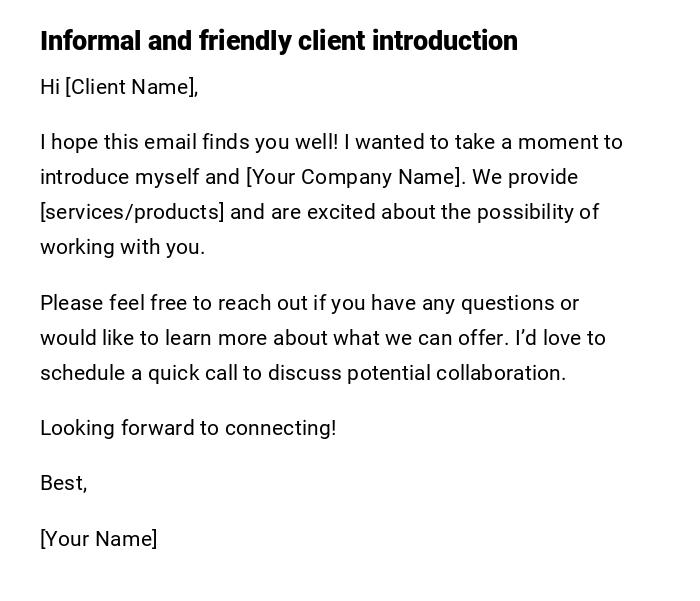Screen dimensions: 700x601
Task: Click the "Looking forward to connecting!" line
Action: 188,428
